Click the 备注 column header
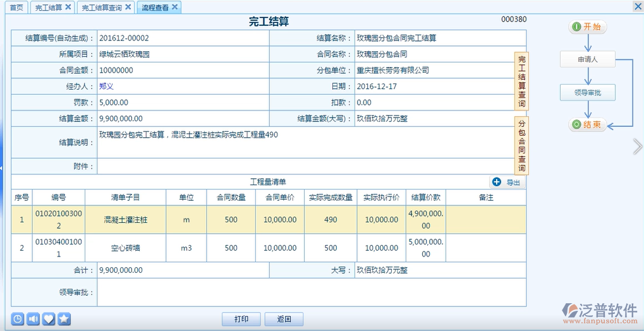Screen dimensions: 644x331 [x=486, y=198]
